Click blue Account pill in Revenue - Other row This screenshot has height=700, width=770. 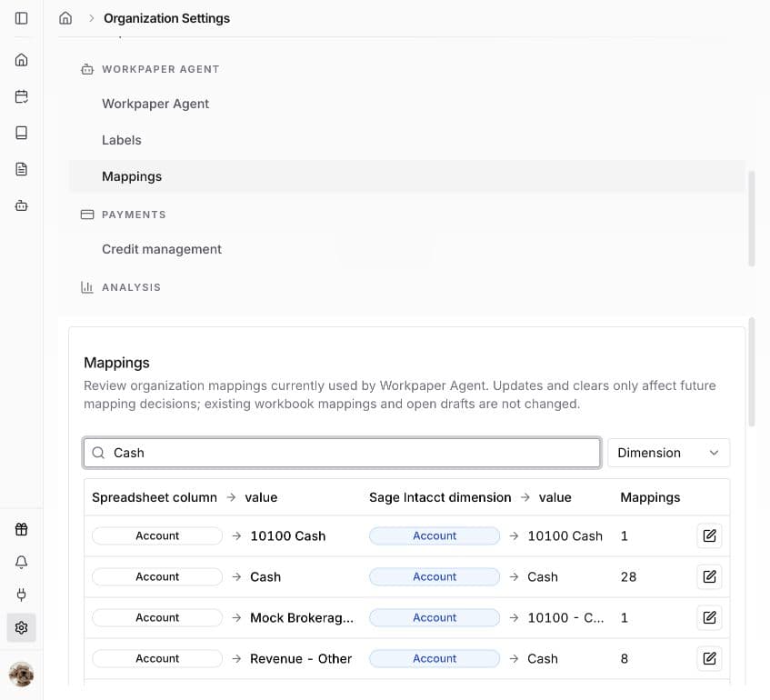[435, 658]
